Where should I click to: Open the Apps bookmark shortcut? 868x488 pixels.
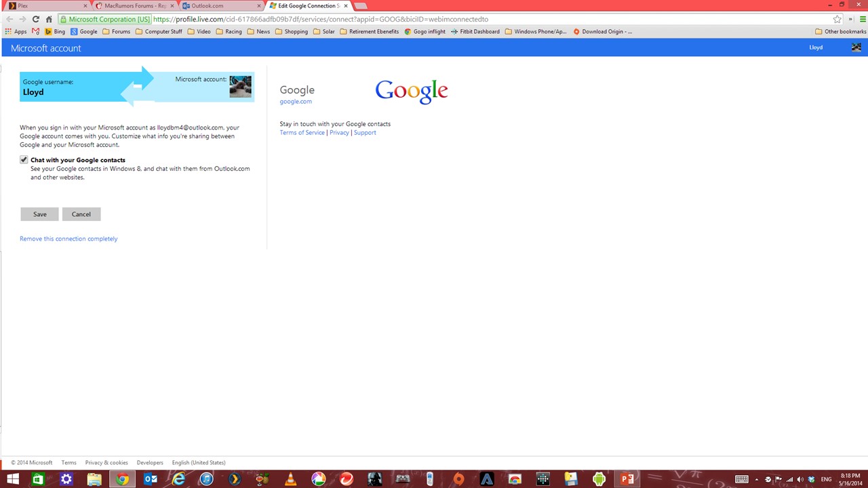pos(16,31)
